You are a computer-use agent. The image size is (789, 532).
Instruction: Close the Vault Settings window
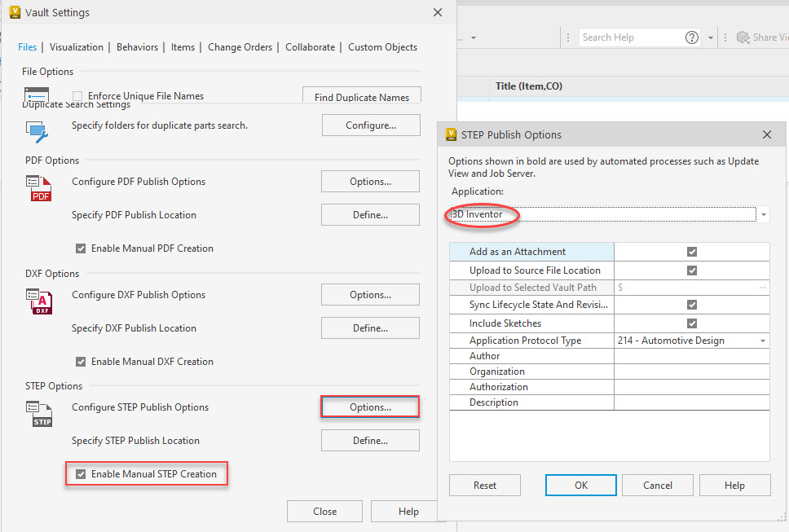coord(438,12)
